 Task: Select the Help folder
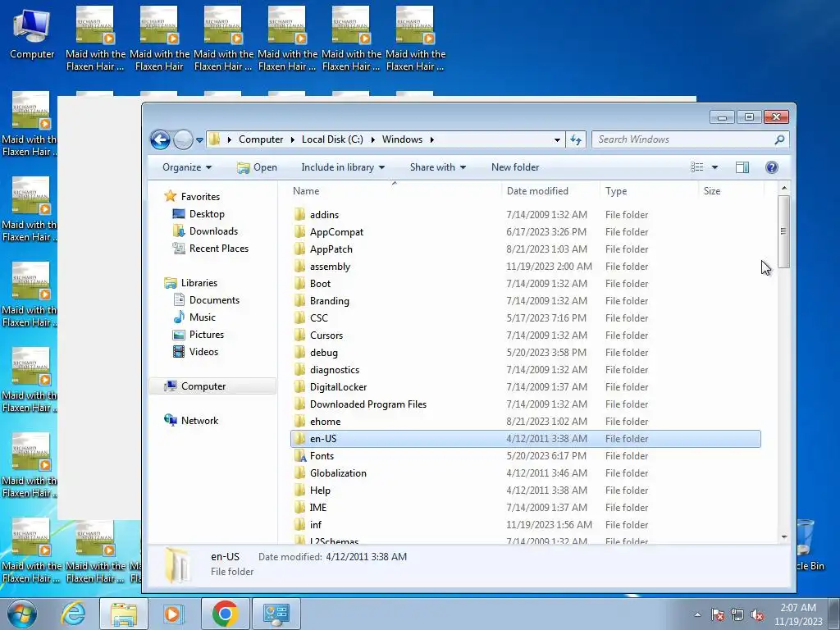(320, 491)
